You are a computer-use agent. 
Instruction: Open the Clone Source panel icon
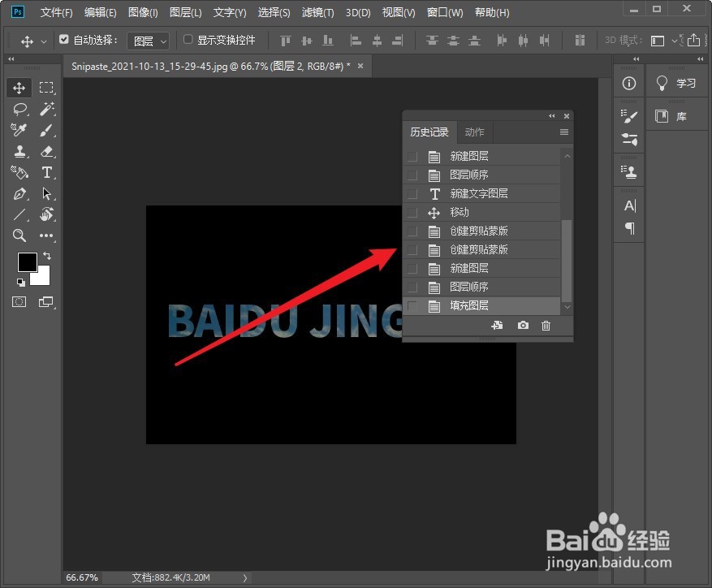click(629, 171)
